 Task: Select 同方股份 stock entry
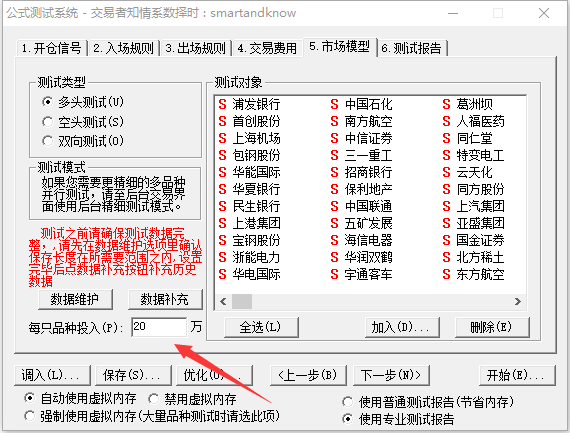[x=474, y=189]
